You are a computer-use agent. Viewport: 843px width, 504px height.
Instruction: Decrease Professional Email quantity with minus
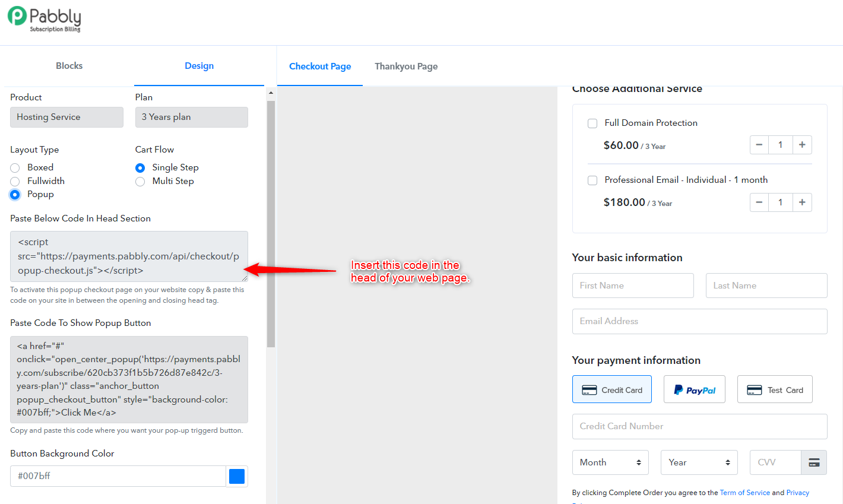759,202
